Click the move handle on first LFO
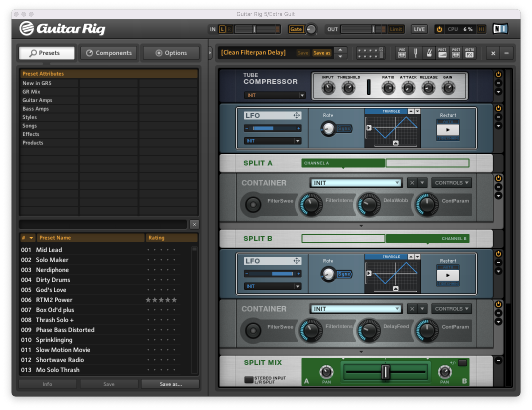 pos(296,115)
